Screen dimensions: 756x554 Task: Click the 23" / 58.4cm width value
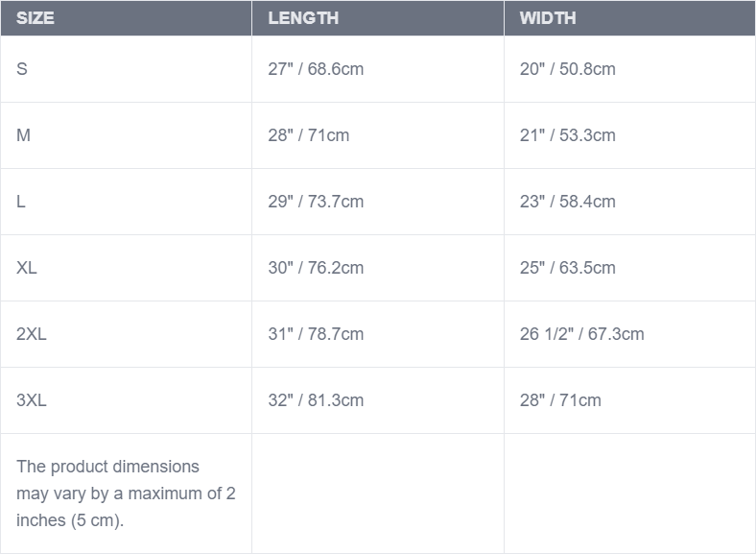coord(568,202)
